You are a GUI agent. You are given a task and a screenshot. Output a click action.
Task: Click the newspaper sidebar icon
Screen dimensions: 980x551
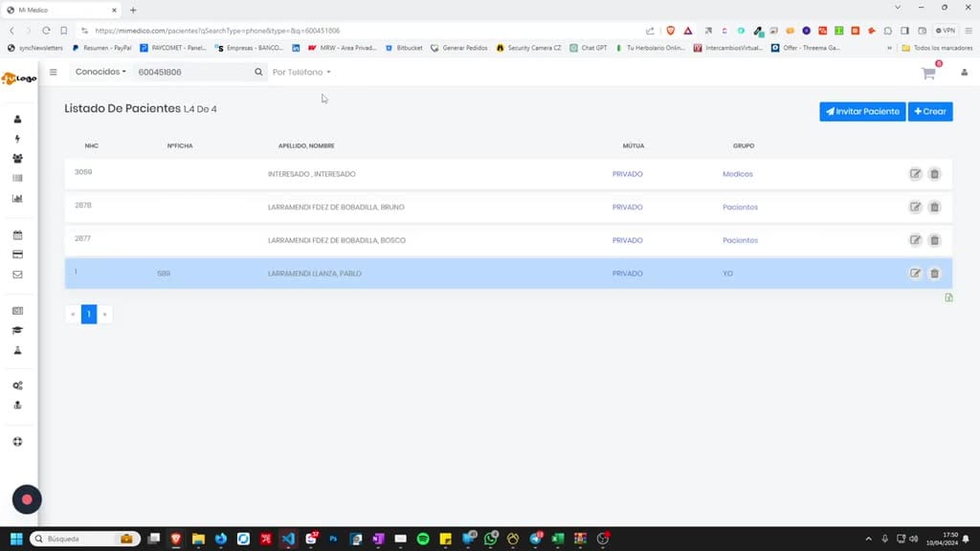click(17, 311)
